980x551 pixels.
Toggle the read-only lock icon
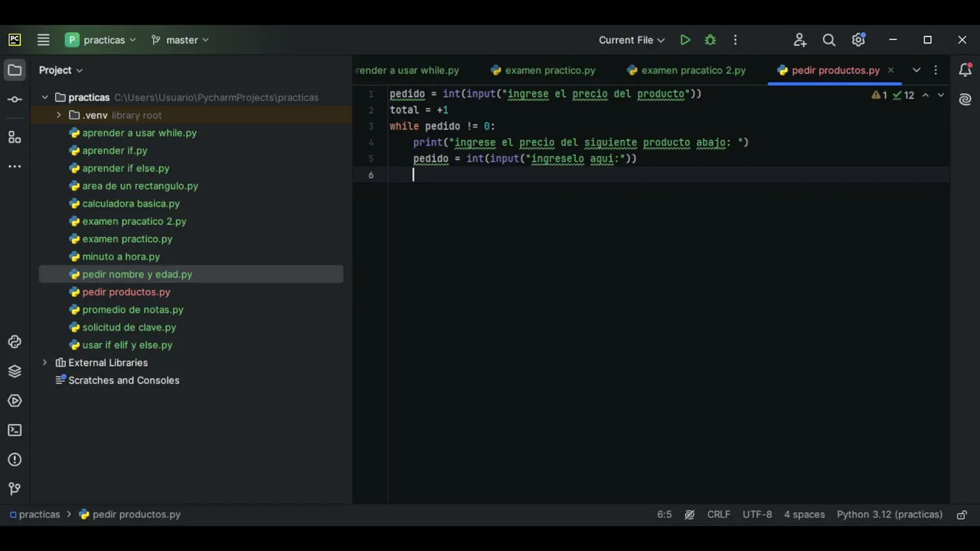click(962, 515)
